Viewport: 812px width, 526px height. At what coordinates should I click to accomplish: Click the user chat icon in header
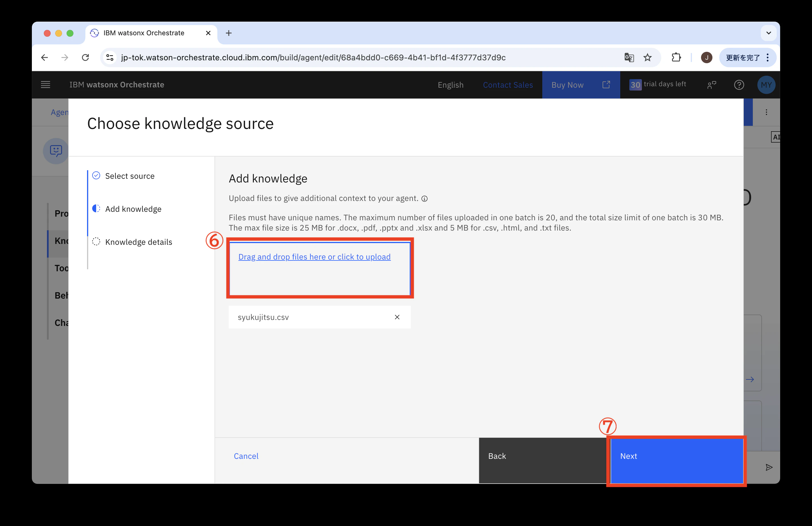tap(712, 85)
